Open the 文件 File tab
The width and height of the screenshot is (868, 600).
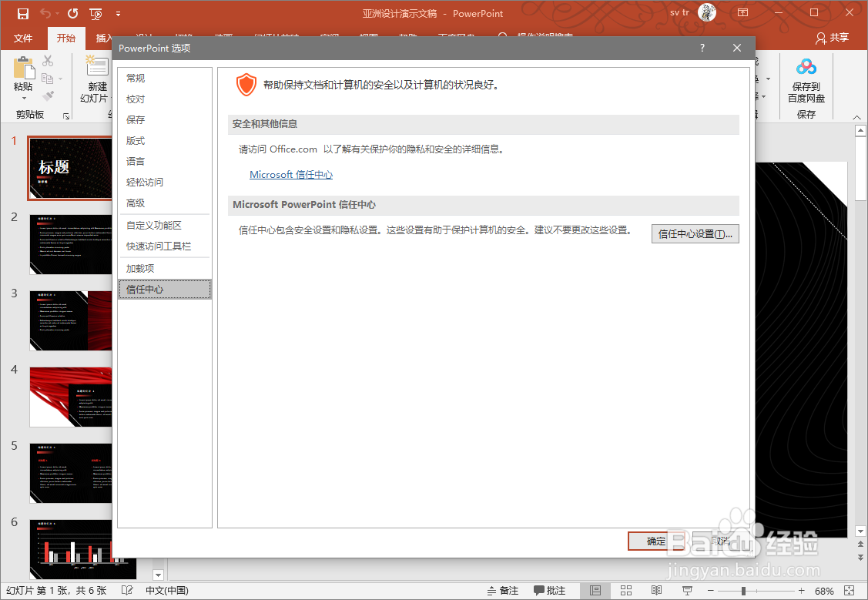pos(22,39)
